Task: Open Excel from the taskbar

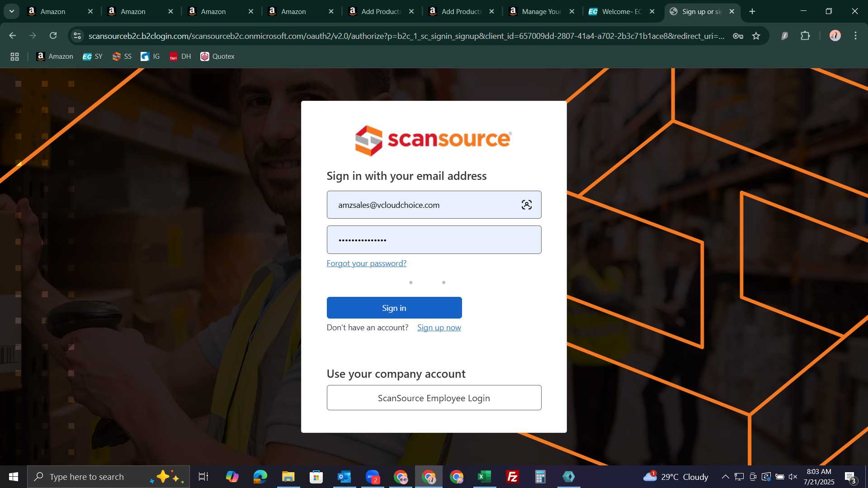Action: (x=484, y=477)
